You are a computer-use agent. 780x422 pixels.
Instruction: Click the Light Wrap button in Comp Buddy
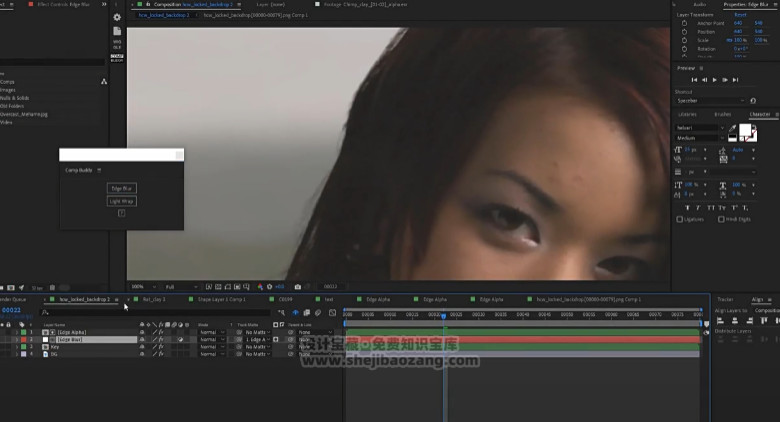(121, 201)
